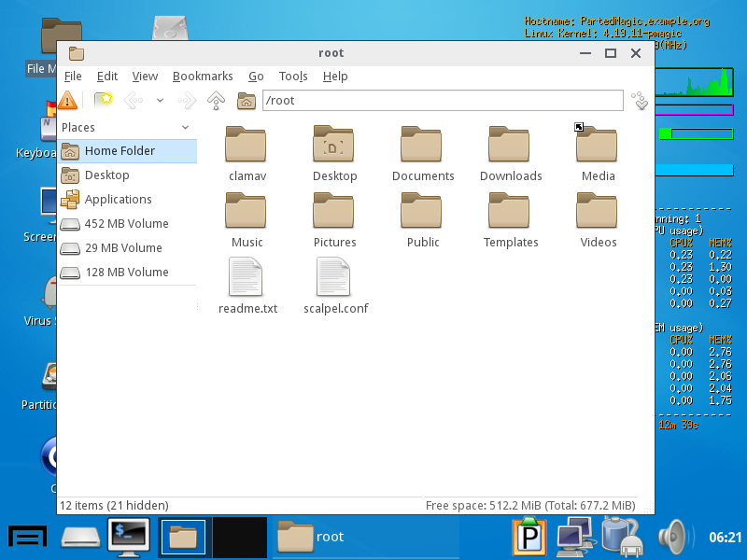This screenshot has width=747, height=560.
Task: Select 452 MB Volume in Places
Action: click(x=126, y=224)
